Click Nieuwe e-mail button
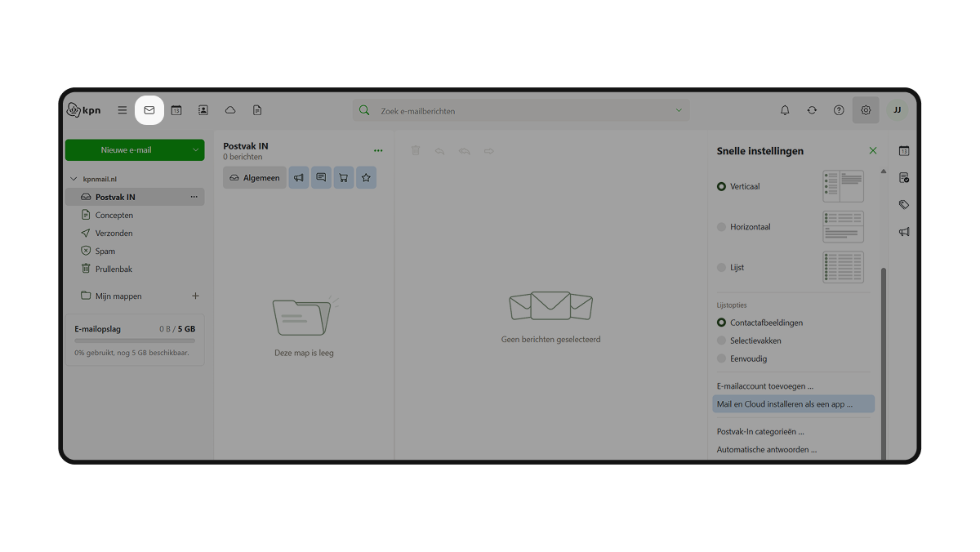This screenshot has width=980, height=552. pos(127,150)
